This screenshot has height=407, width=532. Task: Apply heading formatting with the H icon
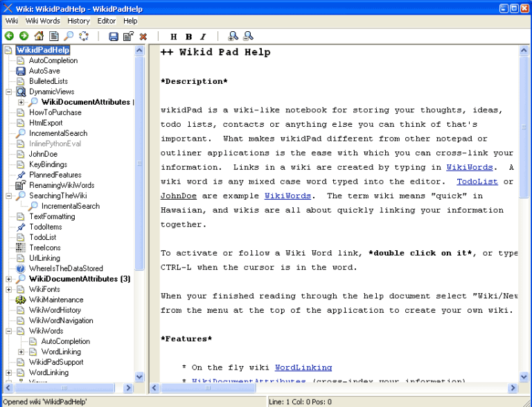pyautogui.click(x=173, y=37)
